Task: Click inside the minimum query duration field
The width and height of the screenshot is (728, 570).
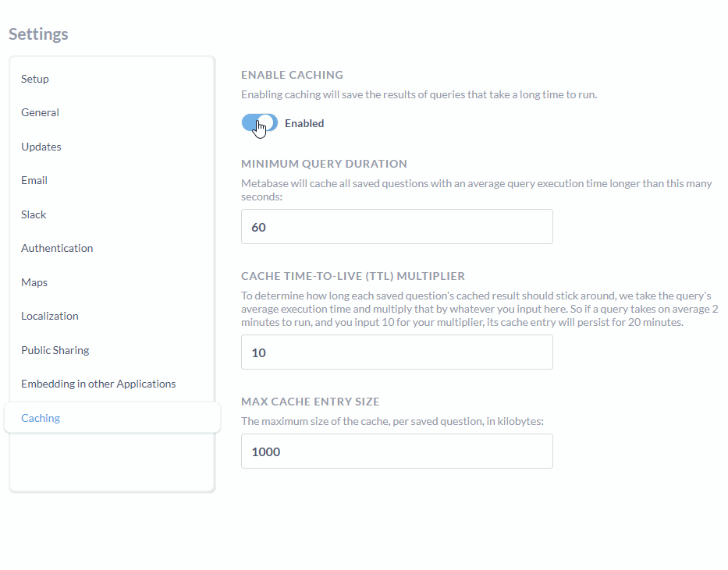Action: (396, 226)
